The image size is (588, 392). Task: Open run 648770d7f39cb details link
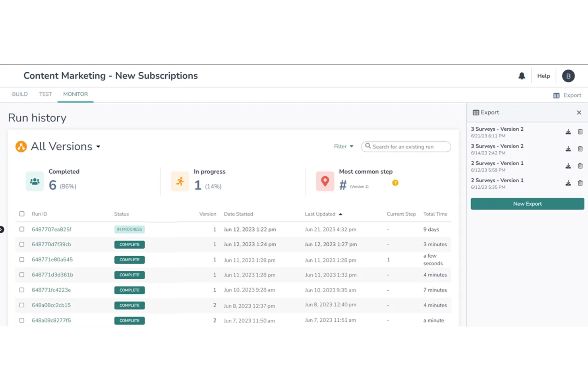click(x=51, y=244)
